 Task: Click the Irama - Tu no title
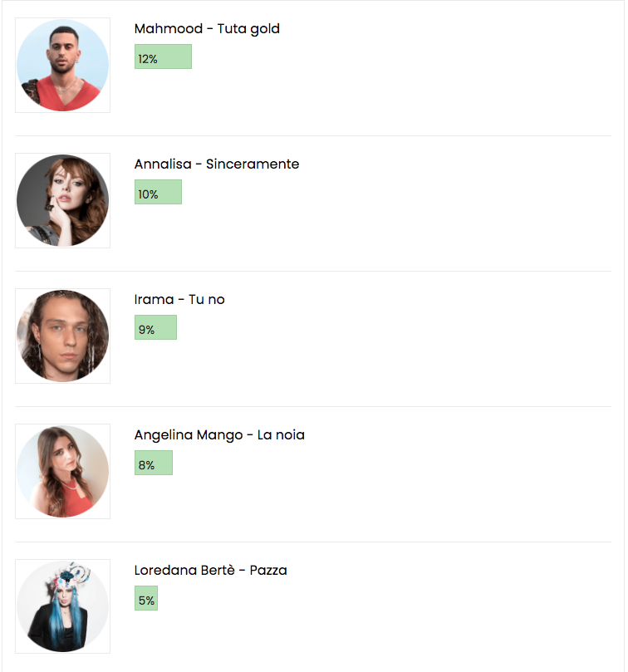[179, 300]
